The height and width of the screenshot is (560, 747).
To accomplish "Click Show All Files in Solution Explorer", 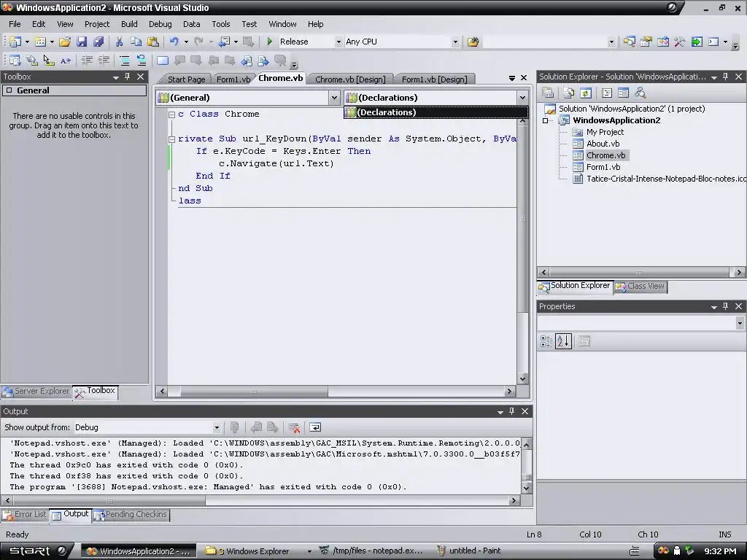I will coord(568,93).
